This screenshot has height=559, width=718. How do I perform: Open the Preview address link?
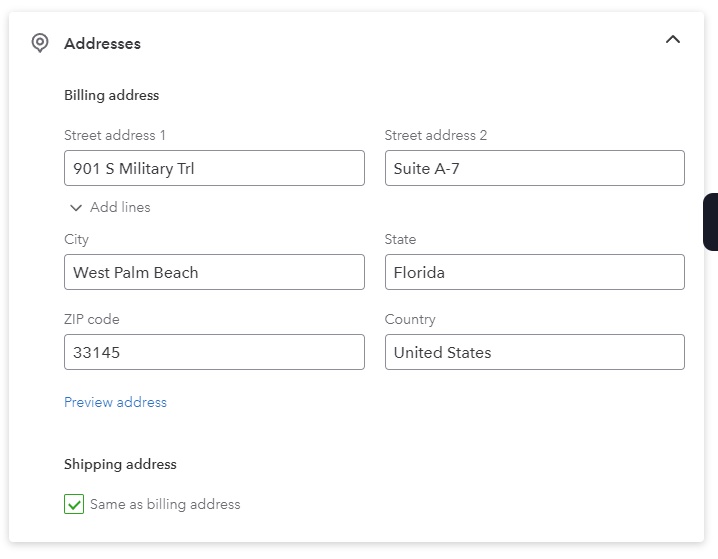coord(115,402)
